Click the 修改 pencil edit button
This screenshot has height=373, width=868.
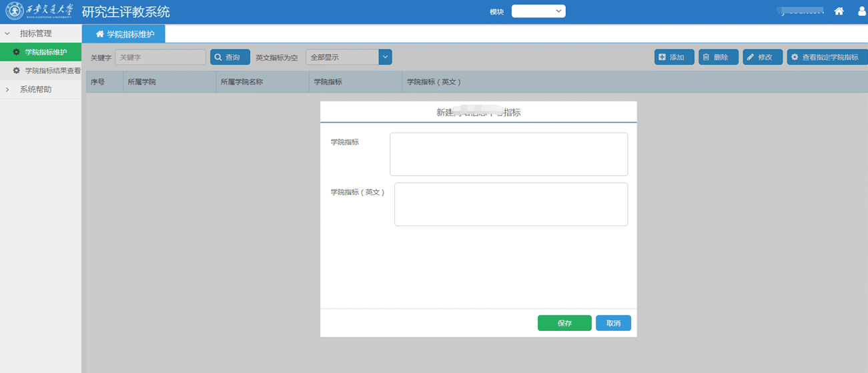pyautogui.click(x=763, y=57)
